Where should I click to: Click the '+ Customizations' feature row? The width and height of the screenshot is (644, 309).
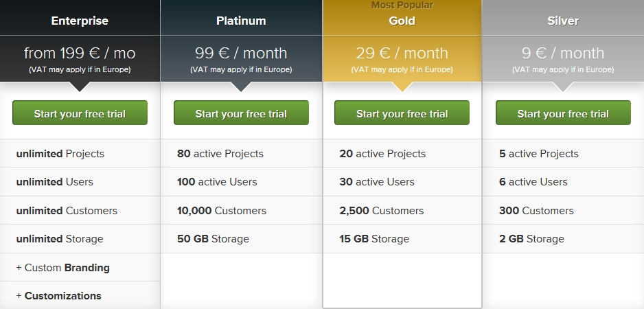[x=80, y=295]
